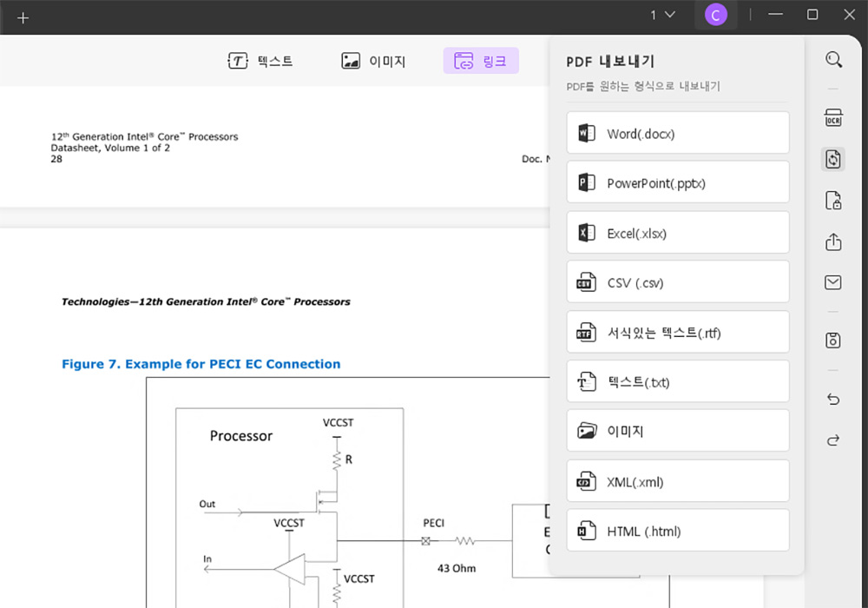Maximize the application window

(812, 15)
